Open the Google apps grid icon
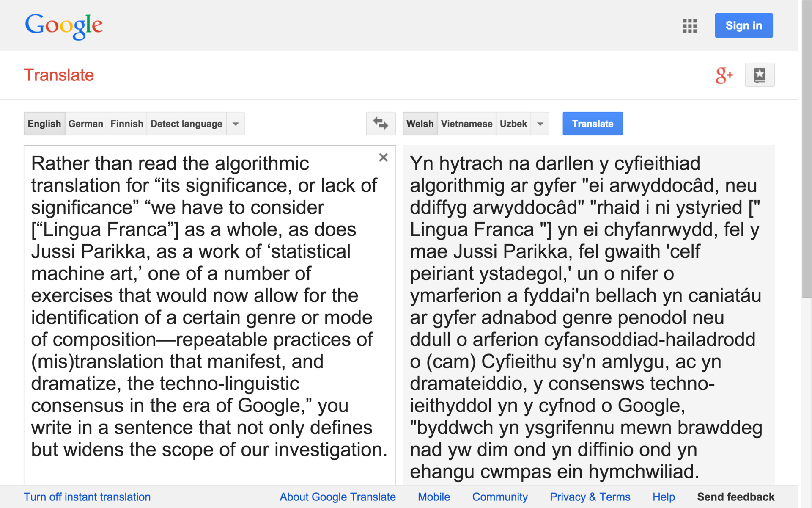Viewport: 812px width, 508px height. (x=689, y=26)
